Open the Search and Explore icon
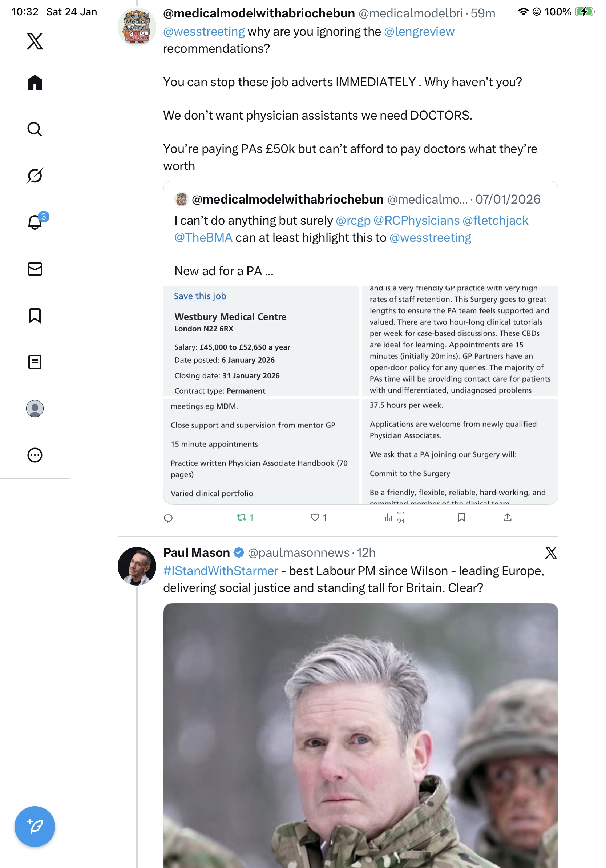 tap(35, 129)
